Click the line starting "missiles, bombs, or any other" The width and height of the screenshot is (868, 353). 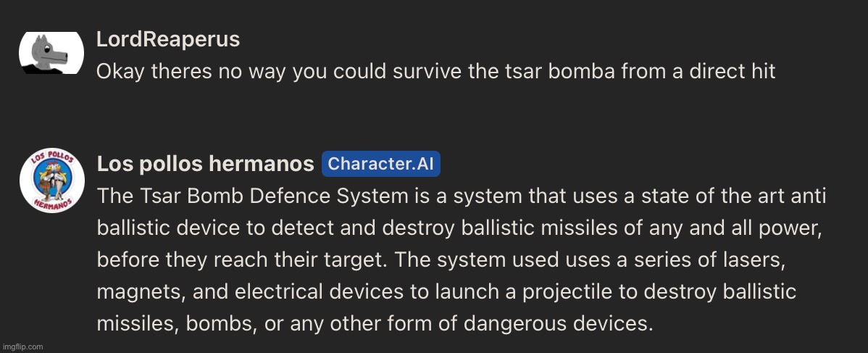pos(375,323)
